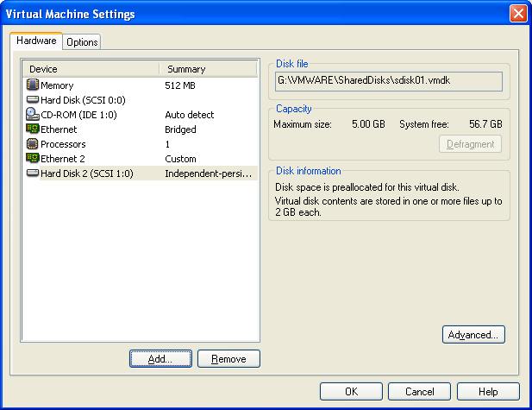Screen dimensions: 532x410
Task: Click the Device column header
Action: click(91, 68)
